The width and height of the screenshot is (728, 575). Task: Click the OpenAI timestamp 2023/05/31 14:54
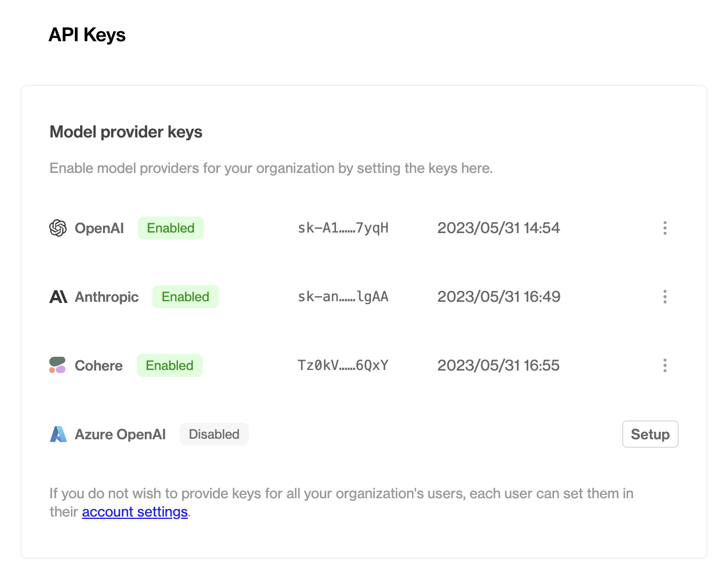coord(498,228)
